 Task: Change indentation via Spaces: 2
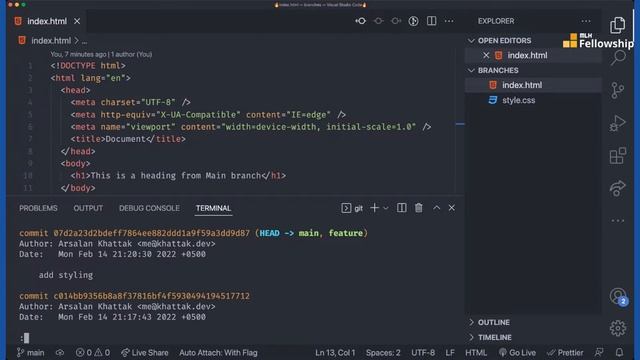[x=383, y=352]
